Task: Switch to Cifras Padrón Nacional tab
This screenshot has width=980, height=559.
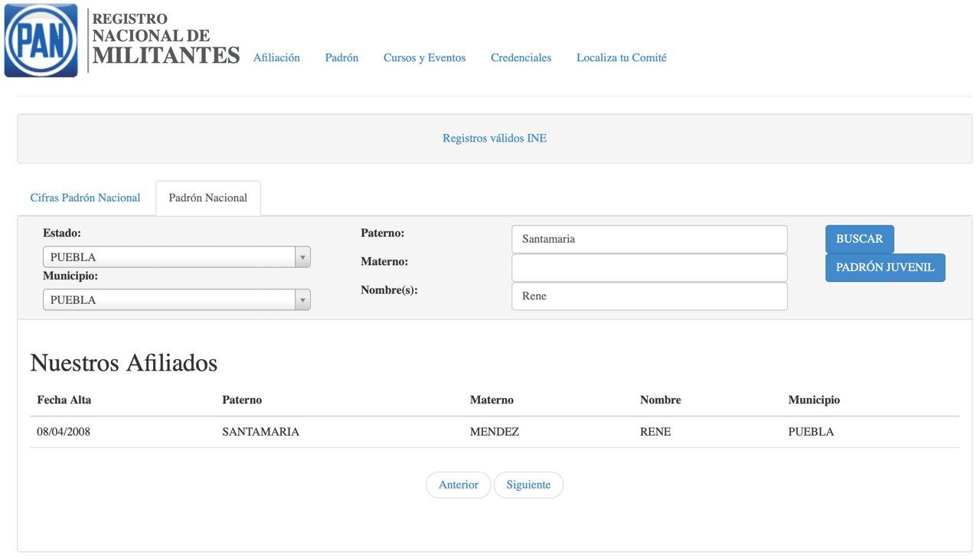Action: pyautogui.click(x=86, y=198)
